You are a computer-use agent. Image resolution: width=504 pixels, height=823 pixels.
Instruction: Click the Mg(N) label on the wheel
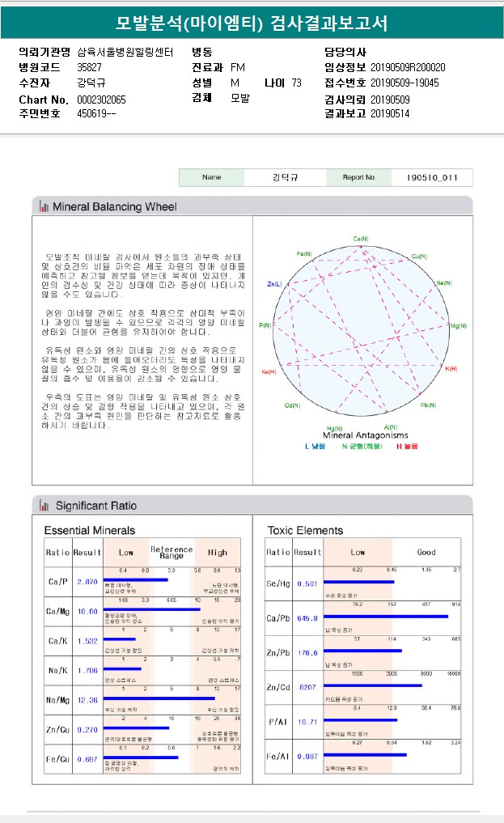459,326
